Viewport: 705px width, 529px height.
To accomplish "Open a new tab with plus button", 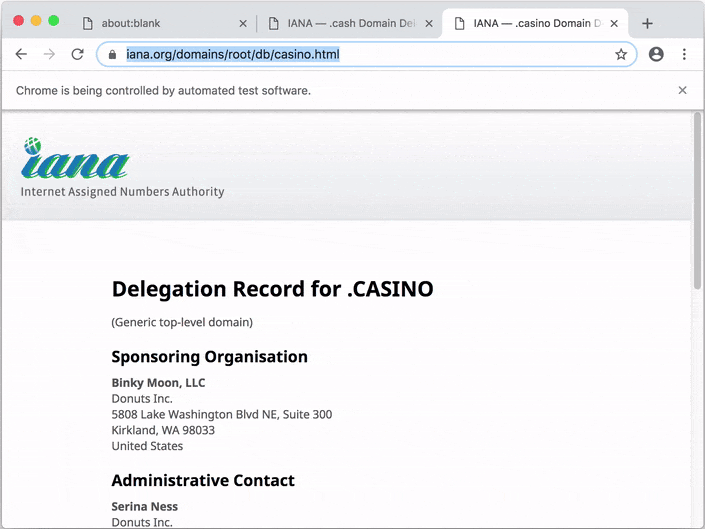I will pyautogui.click(x=647, y=23).
